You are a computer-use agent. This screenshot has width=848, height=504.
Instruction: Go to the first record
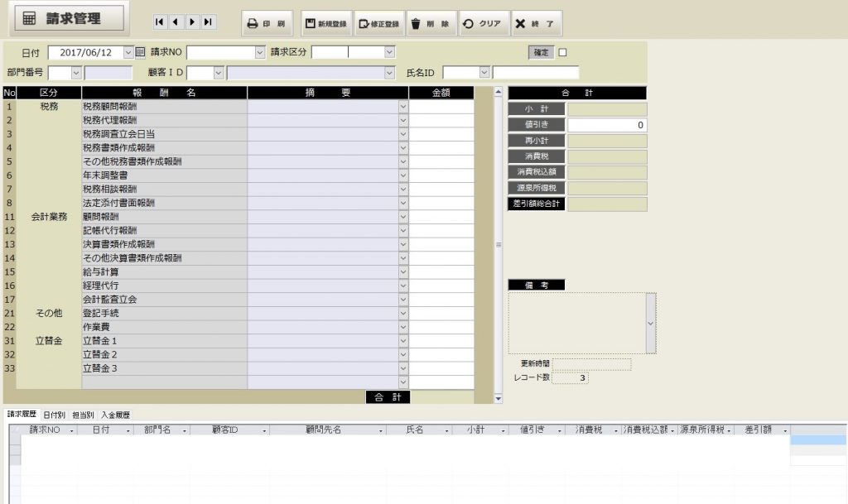point(160,22)
